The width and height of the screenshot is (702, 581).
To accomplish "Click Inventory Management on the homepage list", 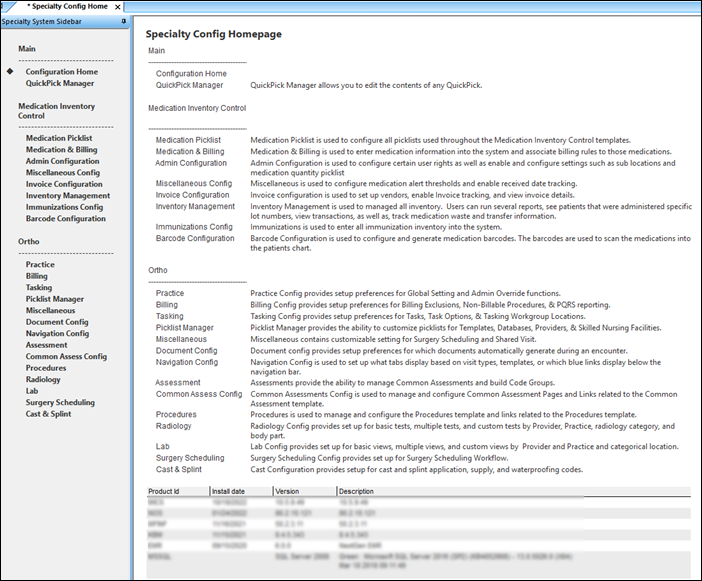I will point(195,206).
